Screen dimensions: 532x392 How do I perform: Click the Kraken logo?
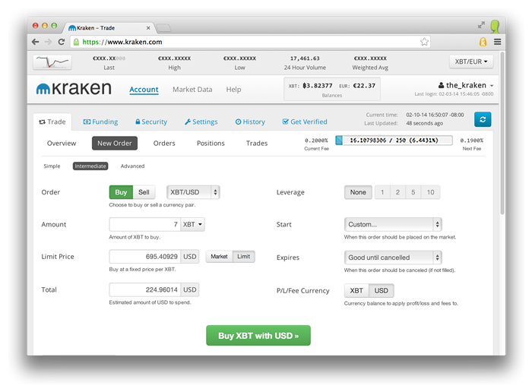click(74, 89)
